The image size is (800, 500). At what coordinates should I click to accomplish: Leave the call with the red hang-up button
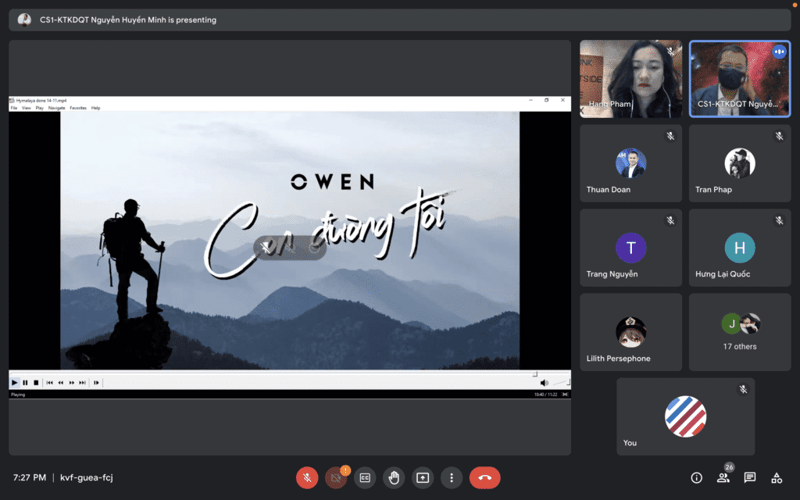coord(485,478)
